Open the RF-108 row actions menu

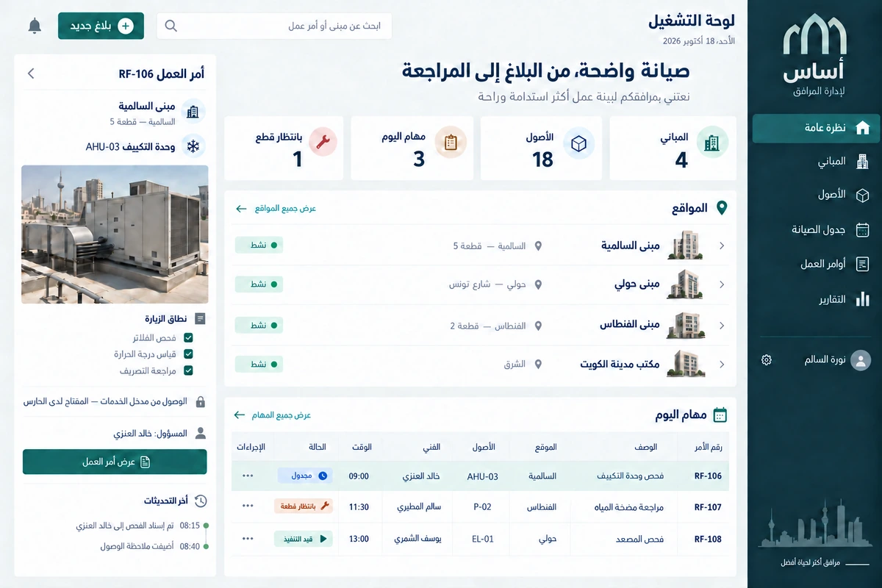pos(248,539)
